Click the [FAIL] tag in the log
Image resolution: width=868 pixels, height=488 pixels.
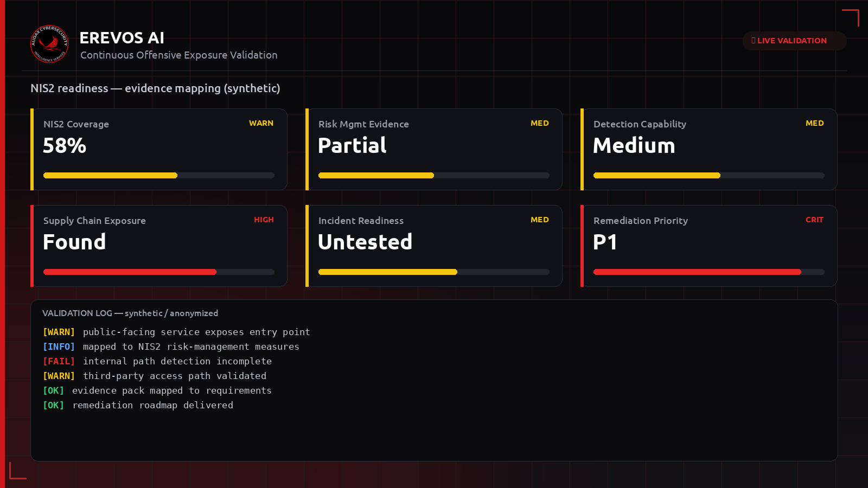click(x=59, y=361)
